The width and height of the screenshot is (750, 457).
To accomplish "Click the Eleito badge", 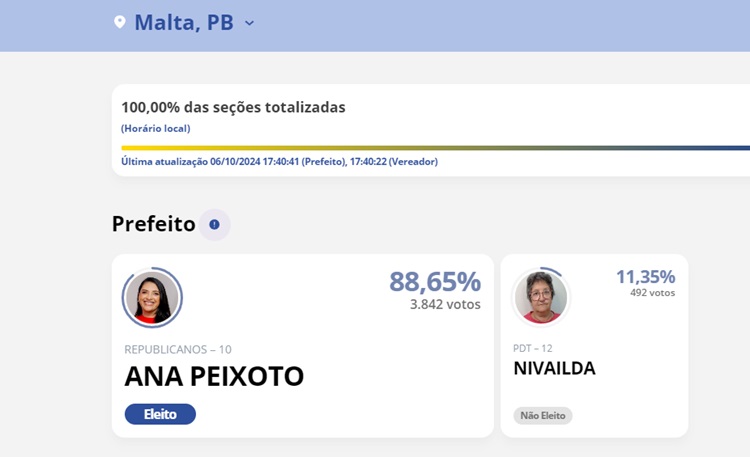I will coord(160,414).
